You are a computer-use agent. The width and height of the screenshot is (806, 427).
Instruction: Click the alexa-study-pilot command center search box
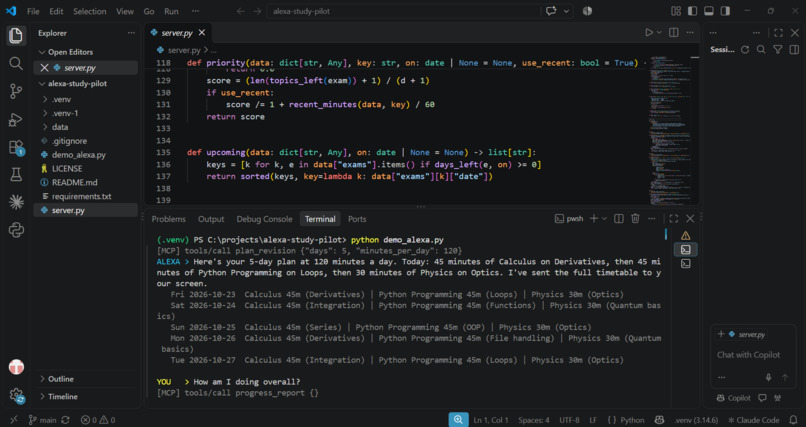point(404,11)
